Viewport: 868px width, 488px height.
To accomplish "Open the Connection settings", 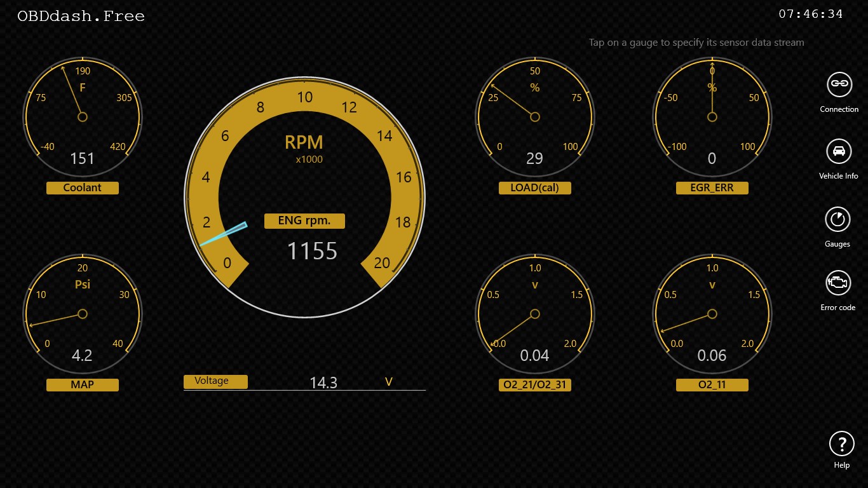I will pyautogui.click(x=838, y=84).
